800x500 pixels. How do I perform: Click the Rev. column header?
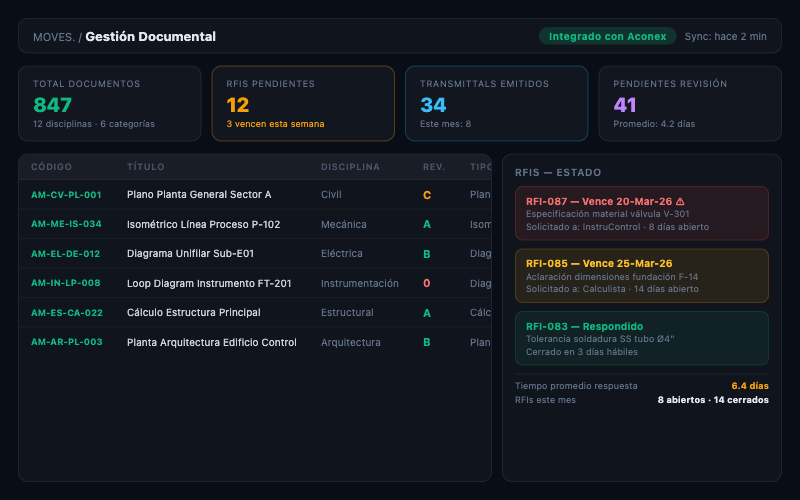[x=434, y=167]
